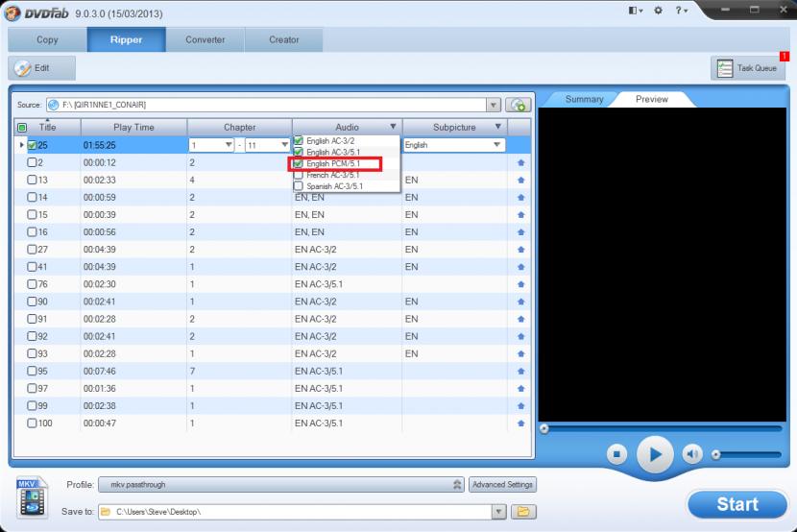Screen dimensions: 797x532
Task: Open the settings gear in title bar
Action: pos(658,11)
